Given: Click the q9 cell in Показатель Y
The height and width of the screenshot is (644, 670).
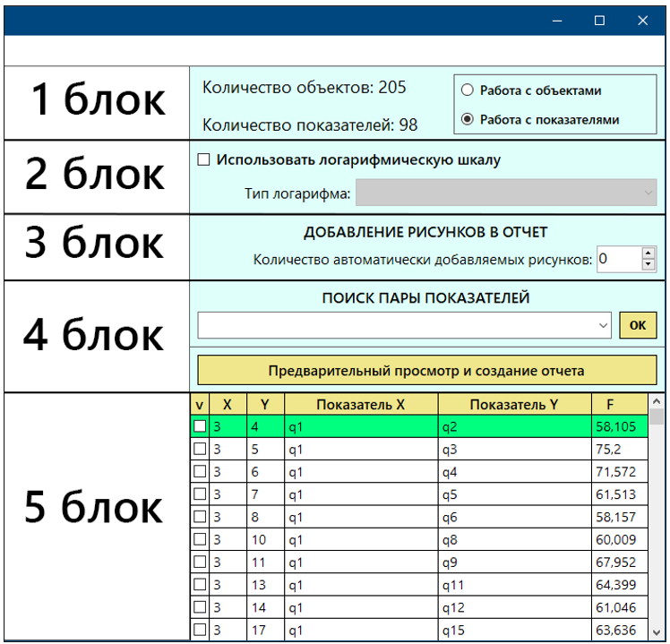Looking at the screenshot, I should coord(514,562).
